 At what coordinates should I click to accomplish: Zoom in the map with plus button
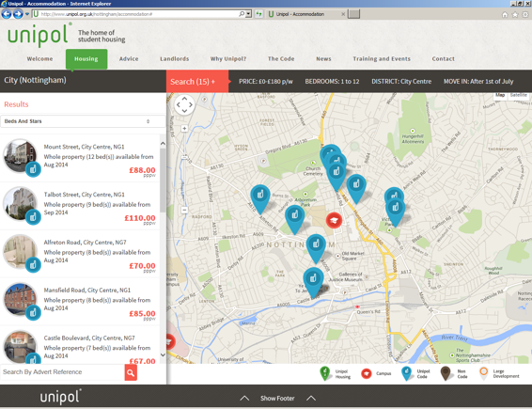click(184, 128)
